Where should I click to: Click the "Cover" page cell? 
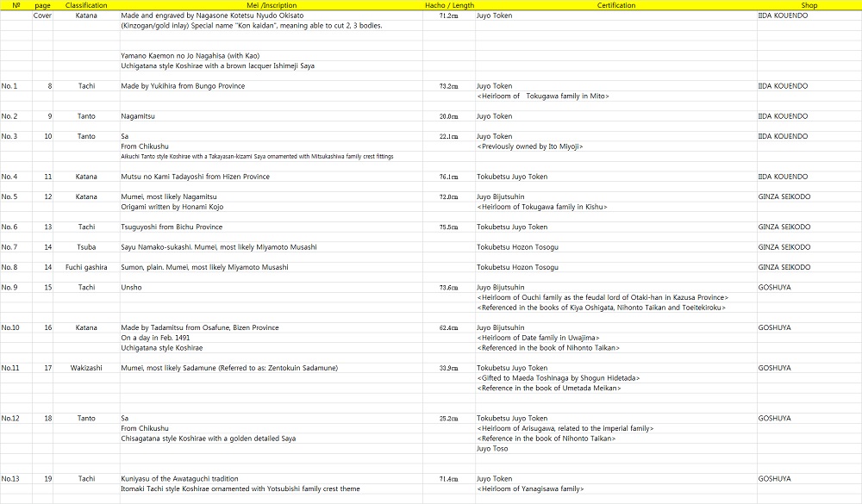[x=42, y=16]
